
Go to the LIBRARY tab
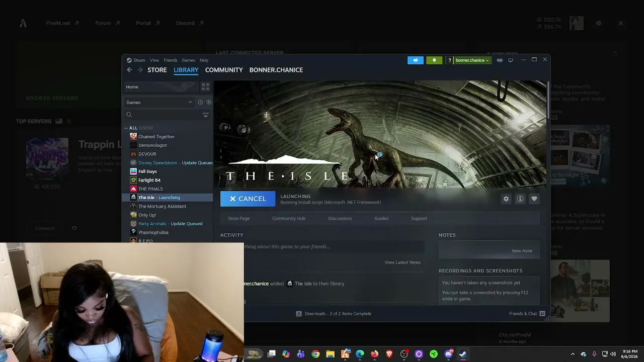tap(186, 70)
